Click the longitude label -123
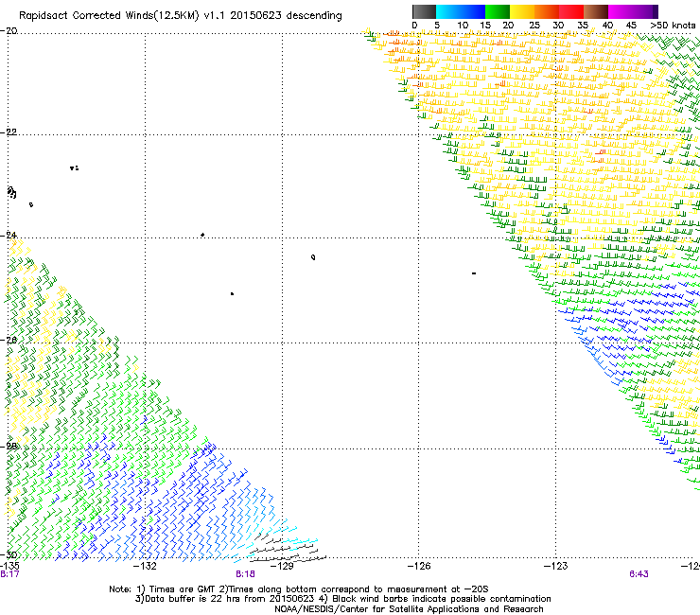The width and height of the screenshot is (700, 615). pos(556,567)
